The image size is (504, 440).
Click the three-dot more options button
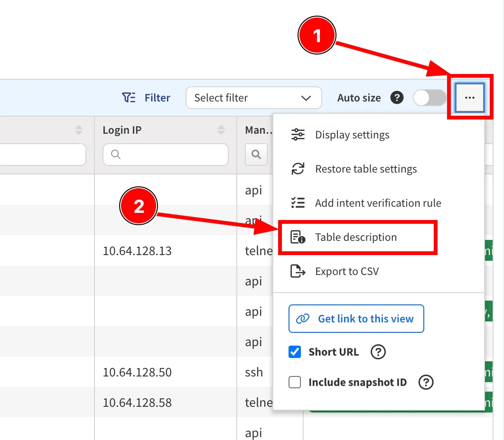(x=469, y=98)
